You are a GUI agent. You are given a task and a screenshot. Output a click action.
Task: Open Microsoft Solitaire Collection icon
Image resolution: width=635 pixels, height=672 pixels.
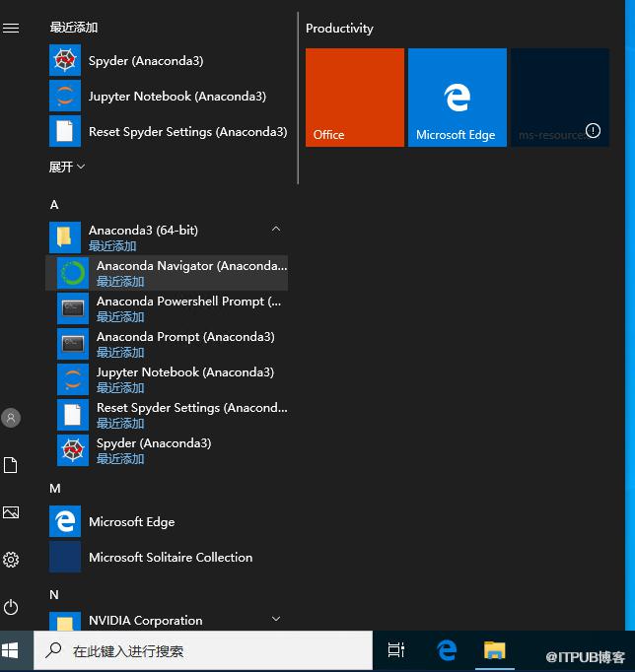coord(65,557)
